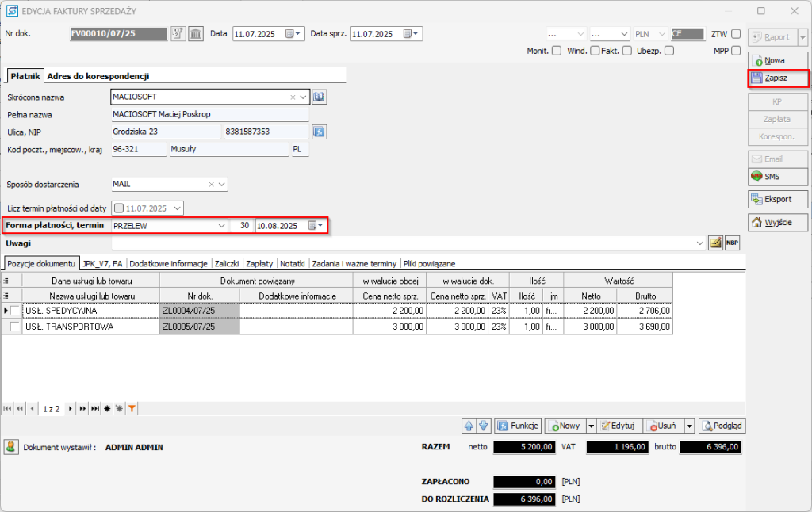This screenshot has width=812, height=512.
Task: Open the MAIL delivery method dropdown
Action: pyautogui.click(x=222, y=184)
